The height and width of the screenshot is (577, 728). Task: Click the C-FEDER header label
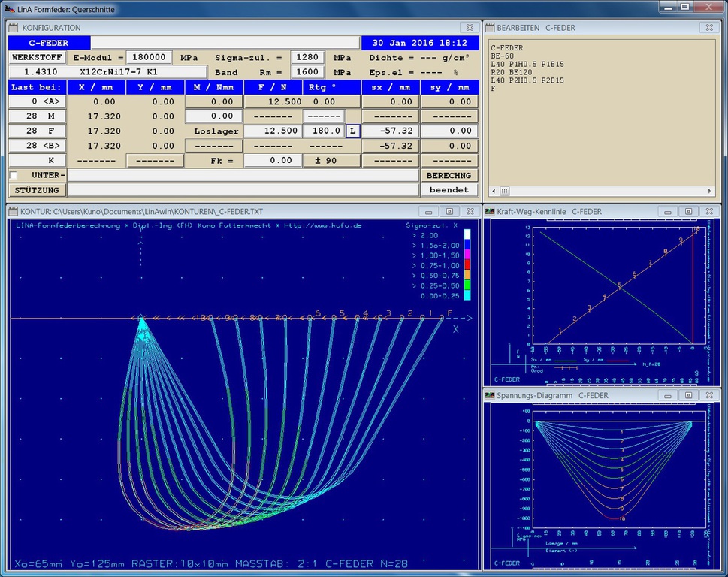coord(49,43)
